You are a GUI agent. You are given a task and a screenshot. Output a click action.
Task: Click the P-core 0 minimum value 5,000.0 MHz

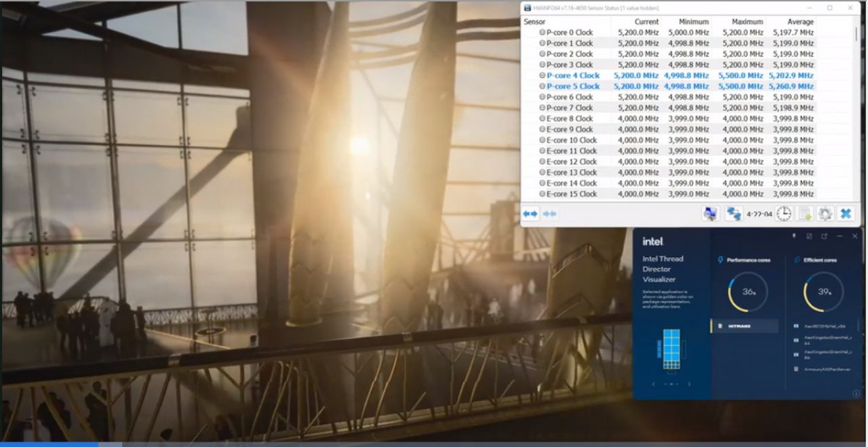click(x=689, y=32)
